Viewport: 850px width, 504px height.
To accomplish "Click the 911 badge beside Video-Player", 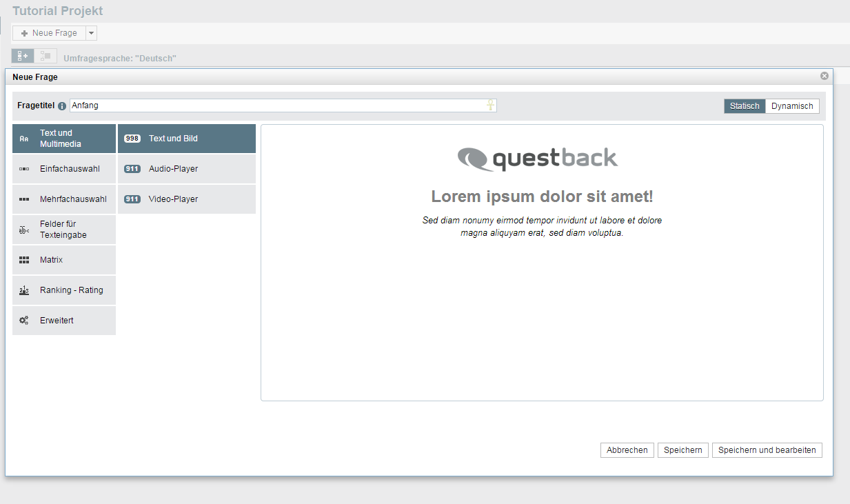I will tap(132, 199).
